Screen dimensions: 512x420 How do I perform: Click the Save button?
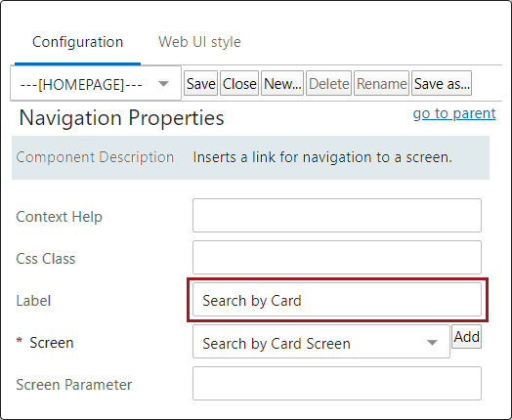click(200, 83)
